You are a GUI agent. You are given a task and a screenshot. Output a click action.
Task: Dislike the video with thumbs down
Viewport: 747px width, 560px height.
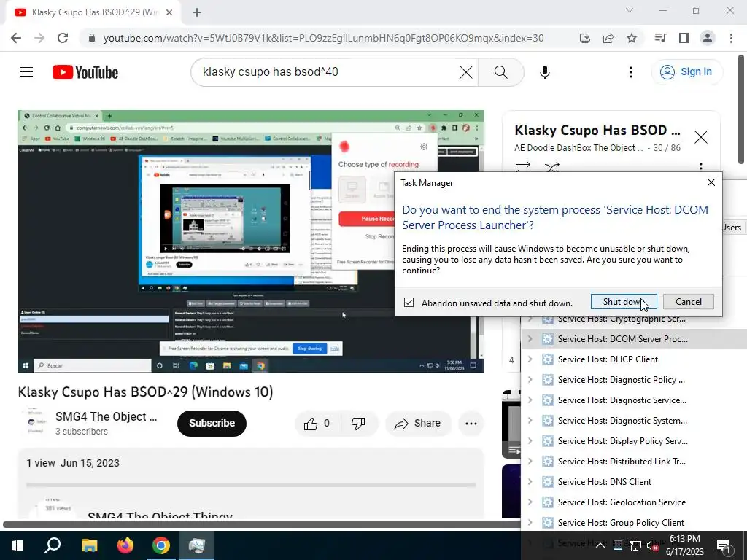pos(358,424)
